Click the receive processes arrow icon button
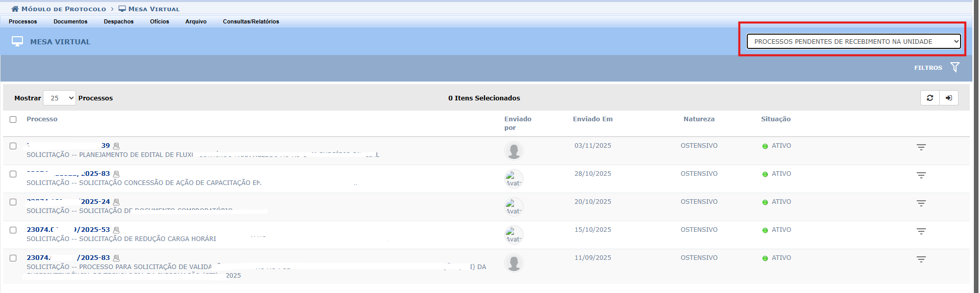Image resolution: width=980 pixels, height=293 pixels. [948, 98]
